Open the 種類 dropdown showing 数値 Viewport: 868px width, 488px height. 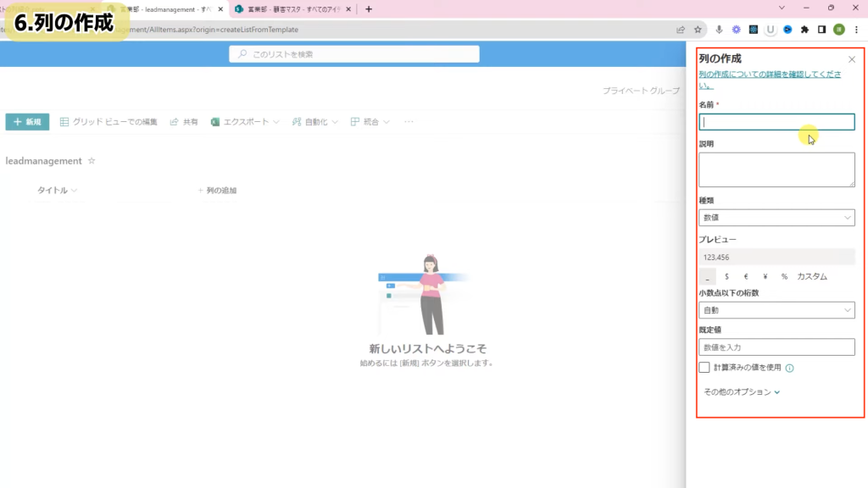776,218
